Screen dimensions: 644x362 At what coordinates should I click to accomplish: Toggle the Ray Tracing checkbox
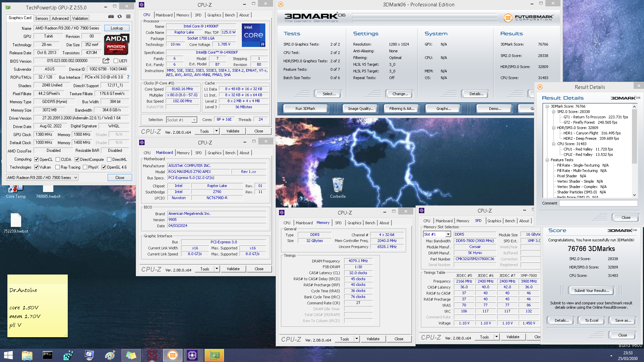click(x=57, y=167)
